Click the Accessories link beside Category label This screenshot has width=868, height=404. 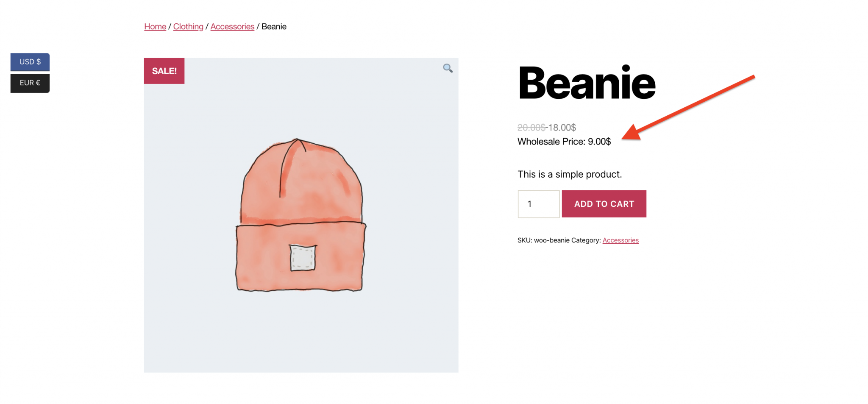pos(620,240)
